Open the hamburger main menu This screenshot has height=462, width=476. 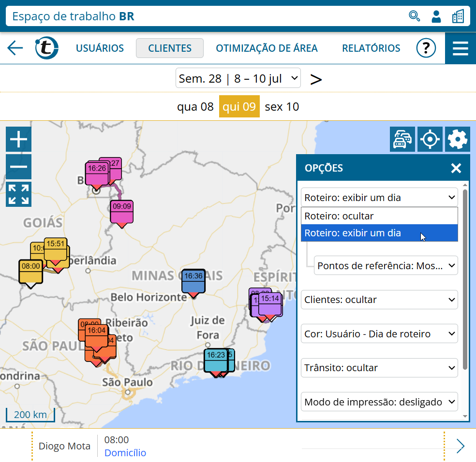460,48
